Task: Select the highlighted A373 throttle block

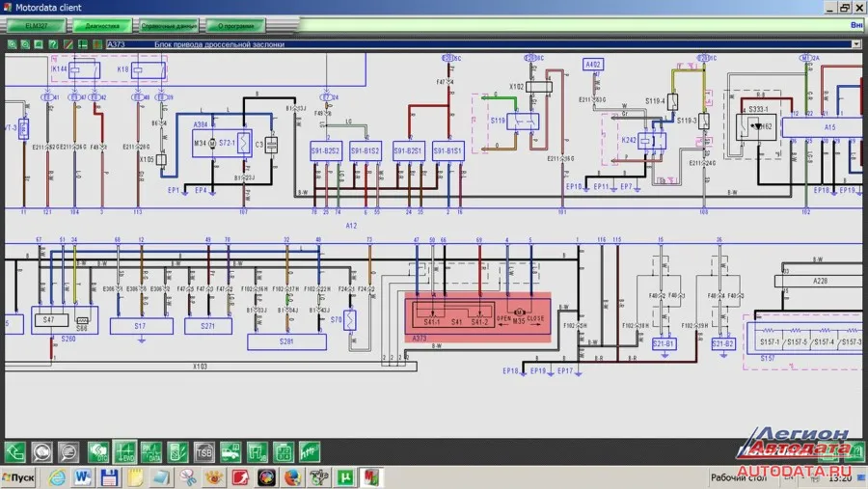Action: pos(478,316)
